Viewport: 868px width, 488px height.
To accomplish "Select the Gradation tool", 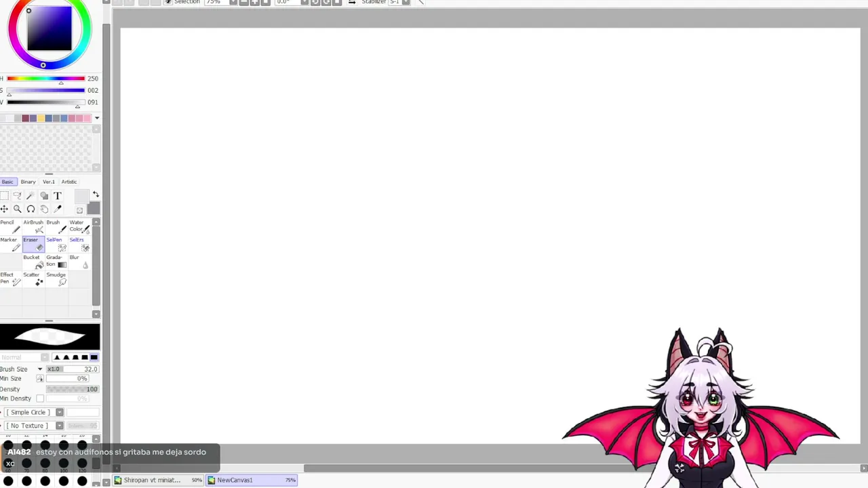I will (x=56, y=262).
